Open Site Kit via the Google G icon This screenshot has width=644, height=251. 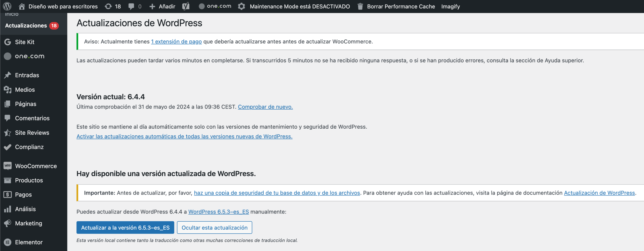(8, 42)
